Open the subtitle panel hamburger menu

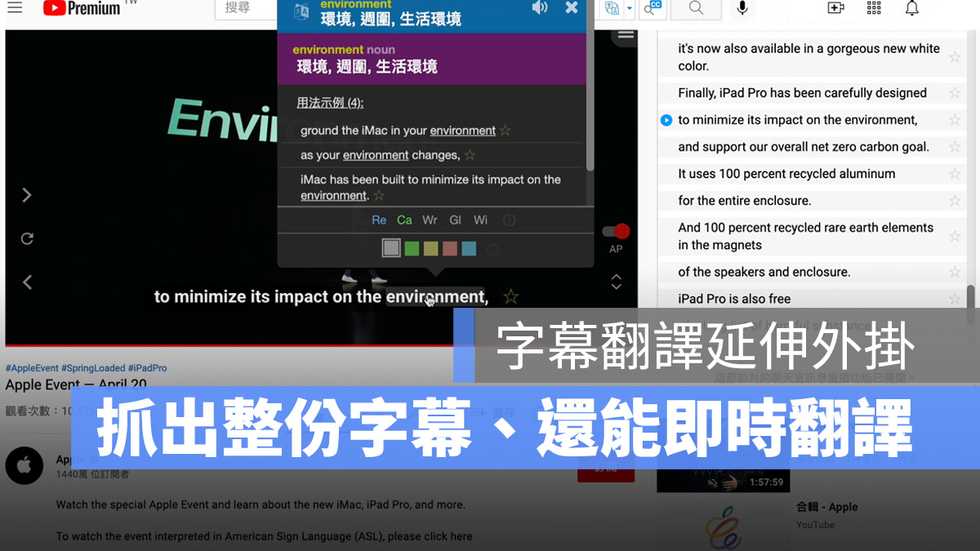tap(626, 34)
